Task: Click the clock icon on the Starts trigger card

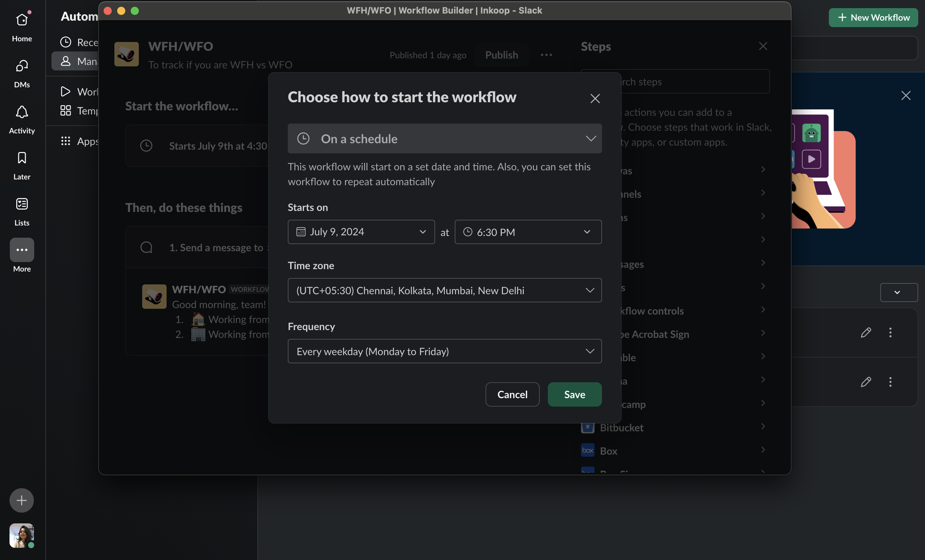Action: pyautogui.click(x=146, y=146)
